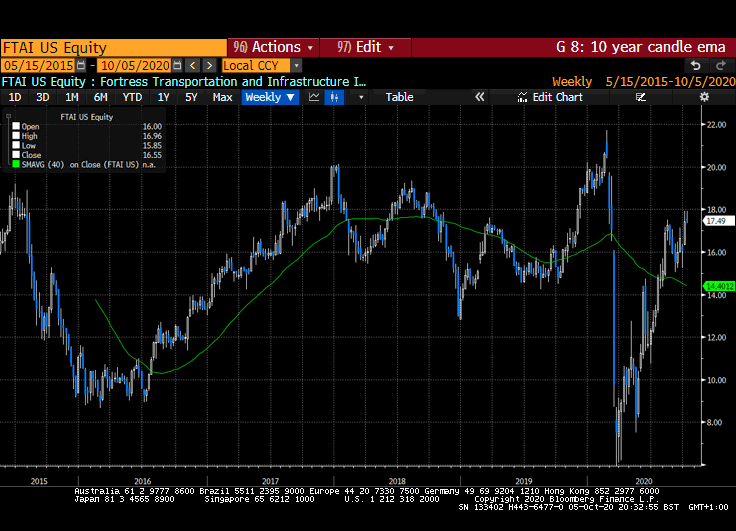Shift date range forward with right arrow
The image size is (736, 531).
tap(209, 65)
